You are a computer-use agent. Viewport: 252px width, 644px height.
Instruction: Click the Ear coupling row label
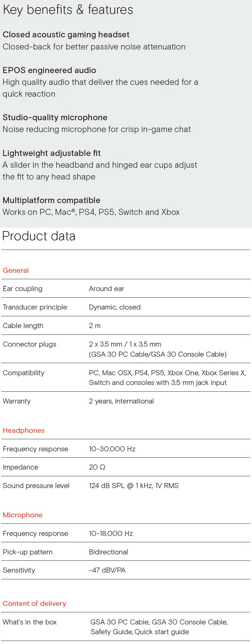click(x=23, y=289)
